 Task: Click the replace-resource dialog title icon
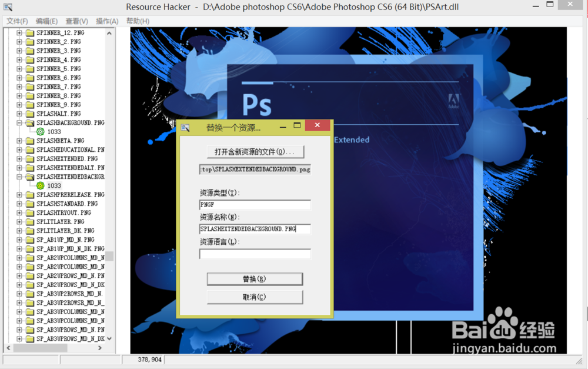click(x=185, y=128)
